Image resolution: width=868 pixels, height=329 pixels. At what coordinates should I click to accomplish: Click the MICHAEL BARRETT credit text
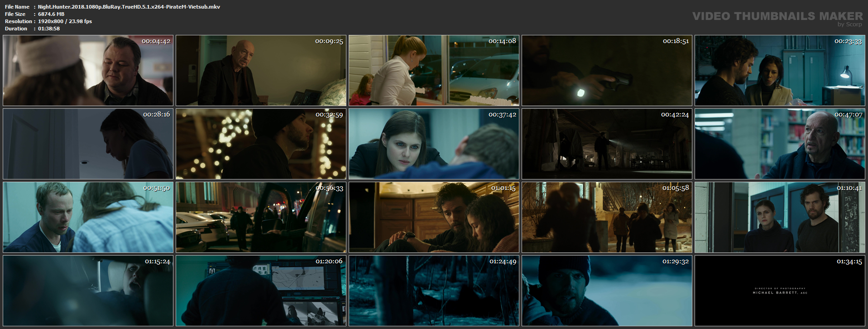pos(780,293)
